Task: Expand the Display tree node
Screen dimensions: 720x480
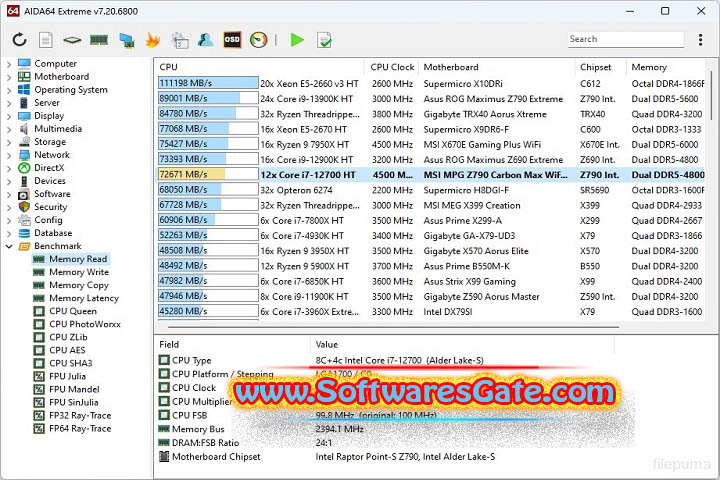Action: (9, 116)
